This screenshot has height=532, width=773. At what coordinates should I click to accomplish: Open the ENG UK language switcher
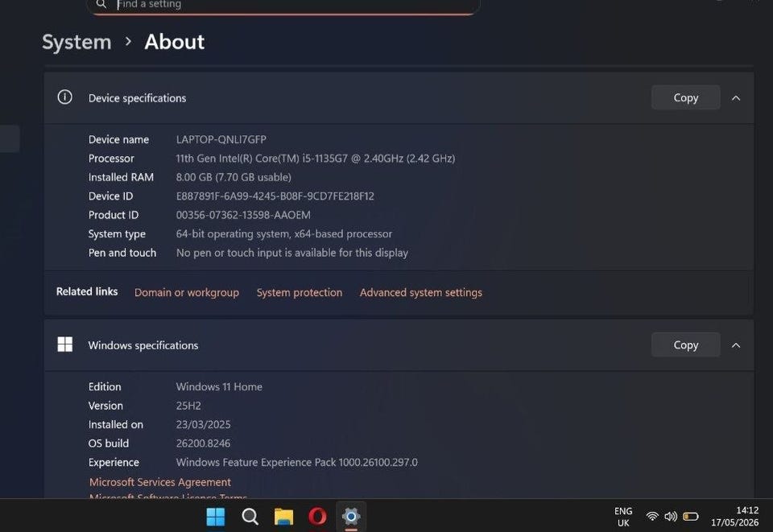[623, 517]
